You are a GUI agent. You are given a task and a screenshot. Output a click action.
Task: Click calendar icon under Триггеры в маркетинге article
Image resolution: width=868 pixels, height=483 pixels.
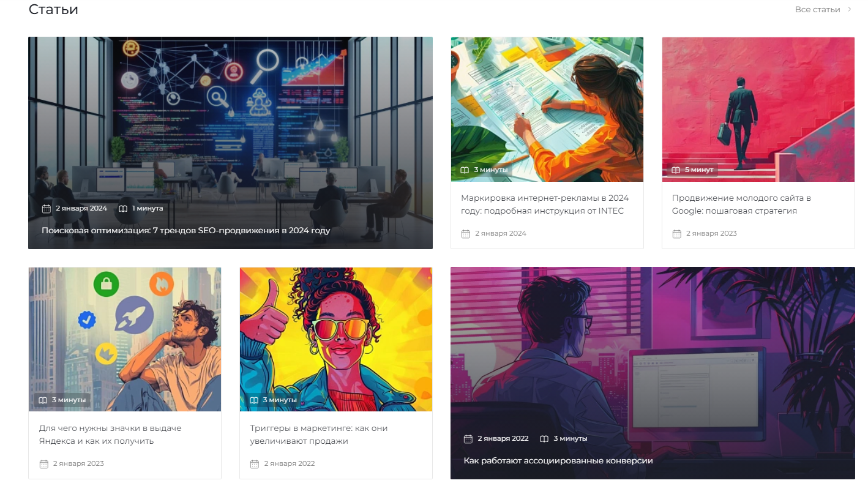coord(255,464)
